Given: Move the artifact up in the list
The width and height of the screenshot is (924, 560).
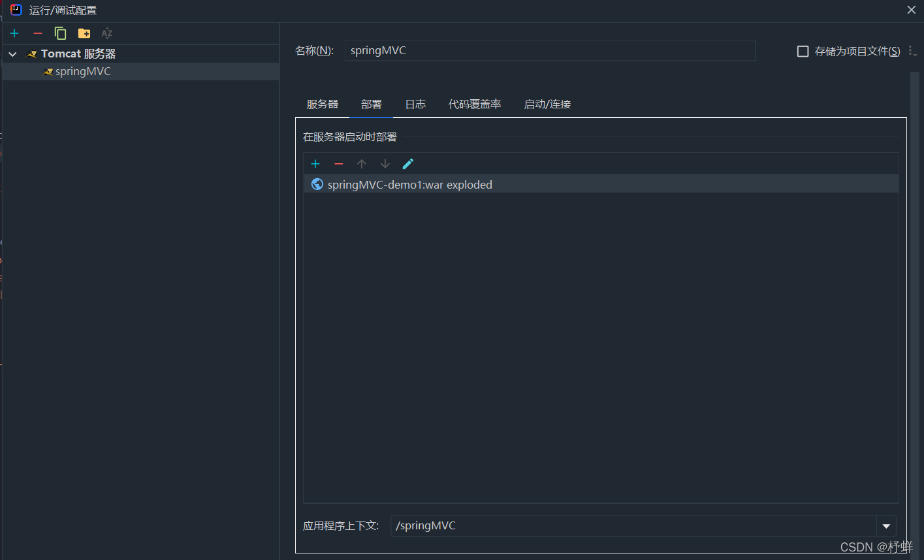Looking at the screenshot, I should [362, 164].
